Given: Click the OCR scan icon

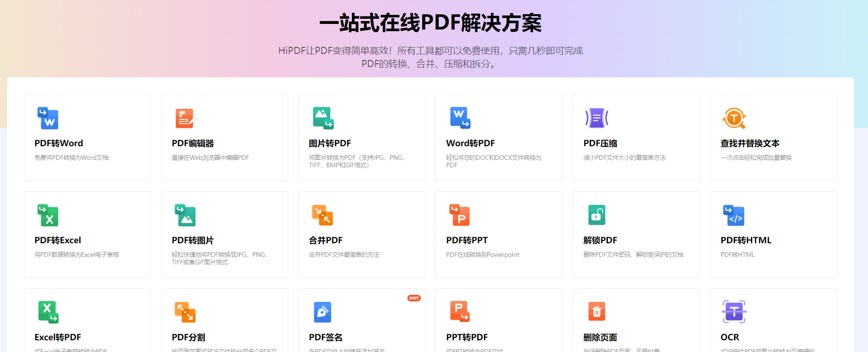Looking at the screenshot, I should click(x=734, y=312).
